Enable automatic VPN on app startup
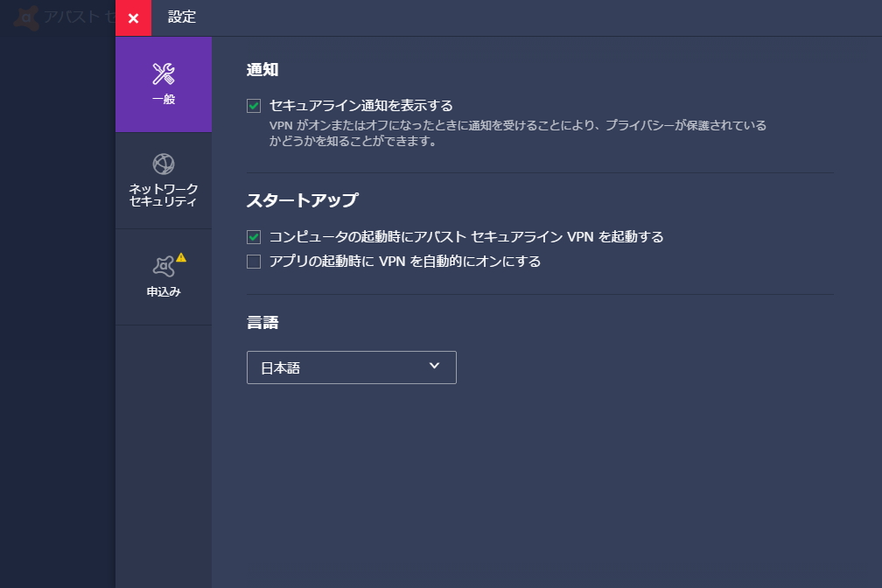 tap(254, 261)
